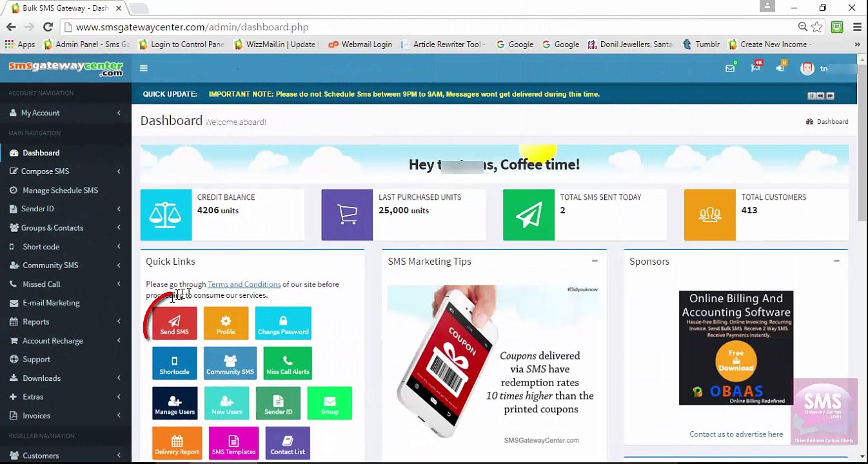868x464 pixels.
Task: Click Contact us to advertise here link
Action: tap(736, 434)
